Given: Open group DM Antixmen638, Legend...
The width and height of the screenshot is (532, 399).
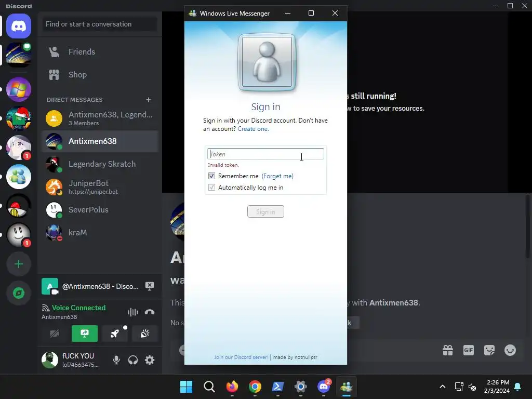Looking at the screenshot, I should [99, 118].
